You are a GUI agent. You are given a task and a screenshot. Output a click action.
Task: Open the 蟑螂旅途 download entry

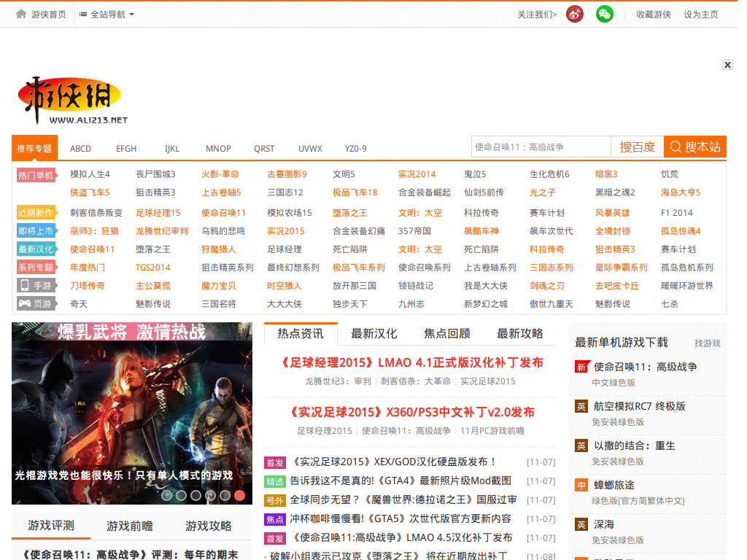tap(614, 485)
